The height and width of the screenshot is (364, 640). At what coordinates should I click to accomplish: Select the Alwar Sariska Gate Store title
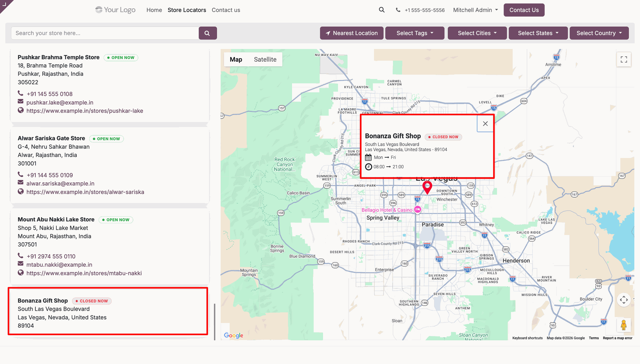click(x=51, y=138)
